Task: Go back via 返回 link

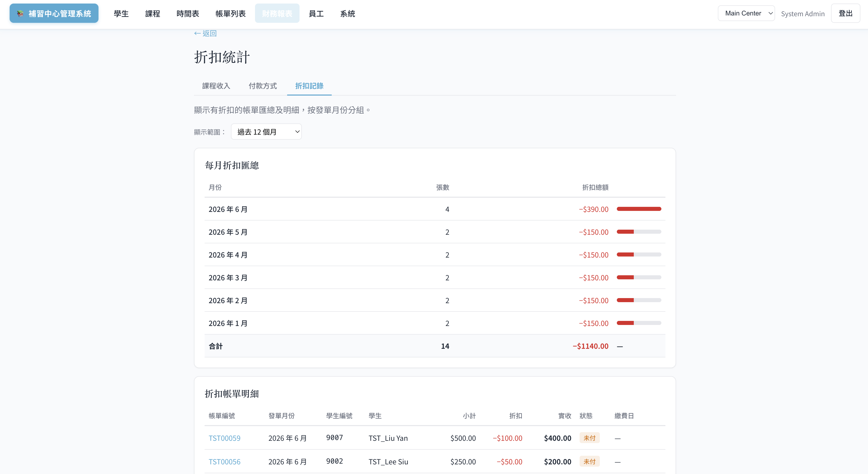Action: (205, 33)
